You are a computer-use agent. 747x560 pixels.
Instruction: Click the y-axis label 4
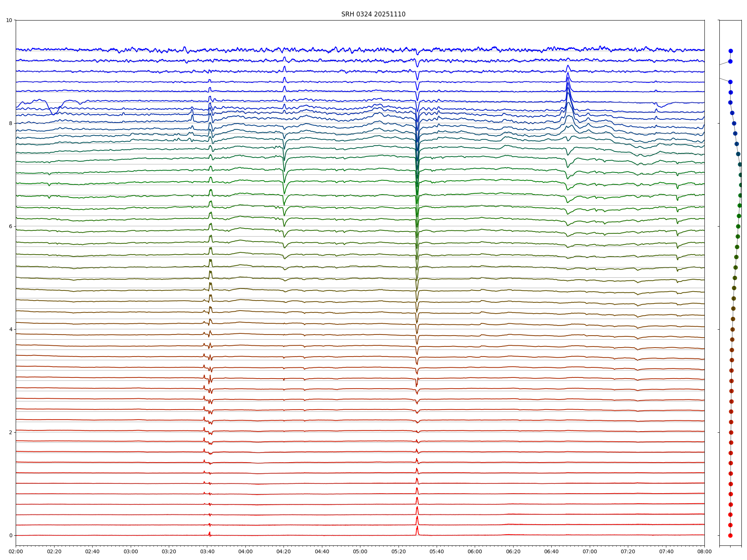[10, 329]
